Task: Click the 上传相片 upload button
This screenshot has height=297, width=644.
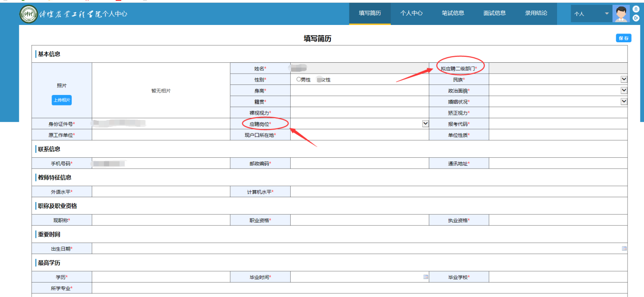Action: pyautogui.click(x=62, y=100)
